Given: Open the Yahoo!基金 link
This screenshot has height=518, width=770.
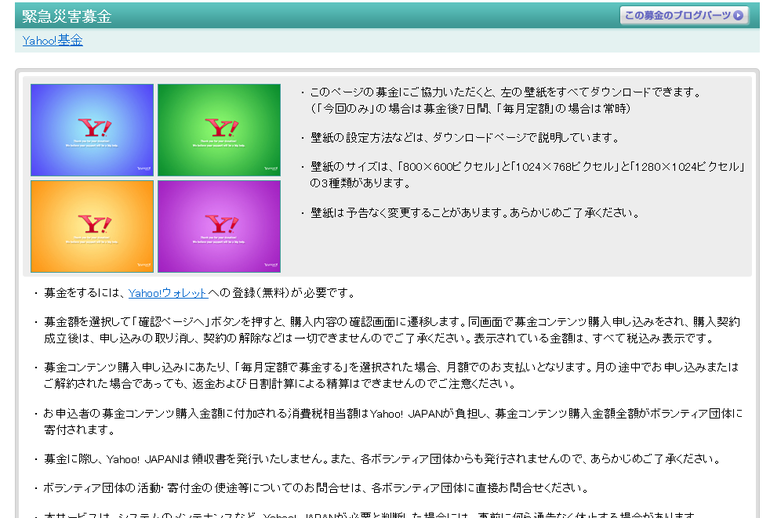Looking at the screenshot, I should 53,40.
